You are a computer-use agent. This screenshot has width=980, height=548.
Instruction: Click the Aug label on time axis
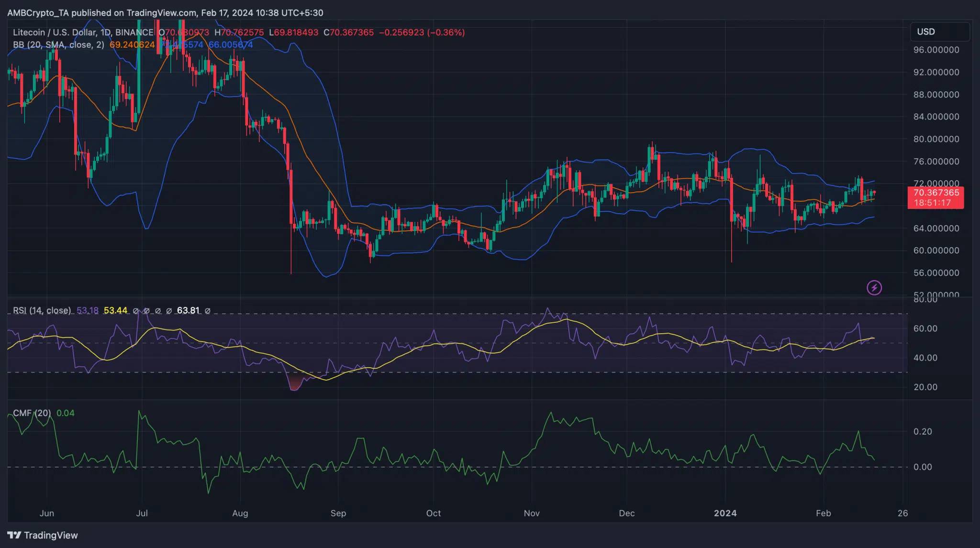point(240,513)
